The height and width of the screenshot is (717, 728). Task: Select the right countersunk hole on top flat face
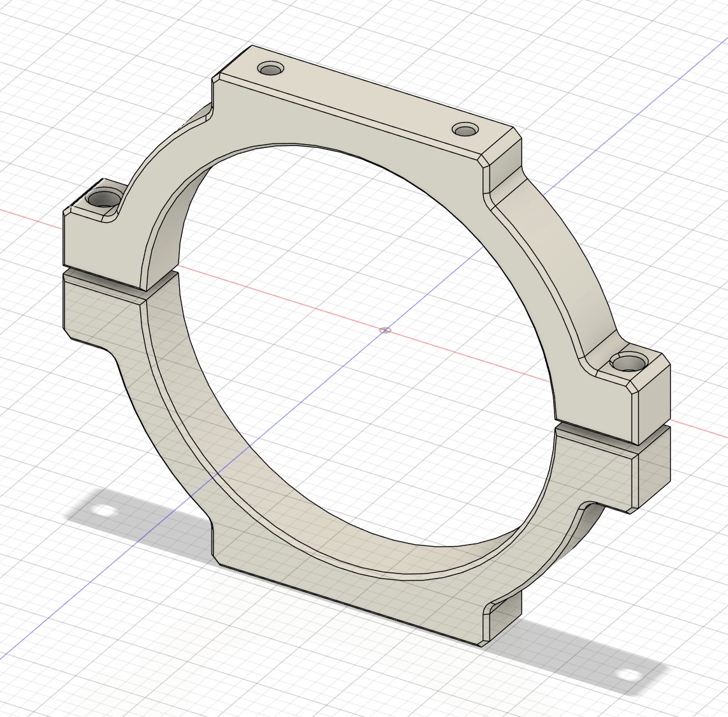(x=466, y=129)
